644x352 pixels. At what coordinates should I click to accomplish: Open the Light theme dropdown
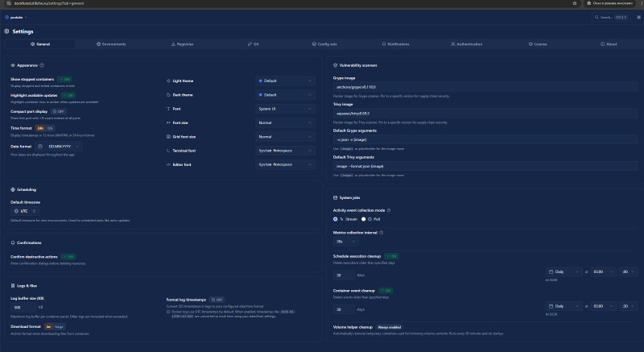285,81
